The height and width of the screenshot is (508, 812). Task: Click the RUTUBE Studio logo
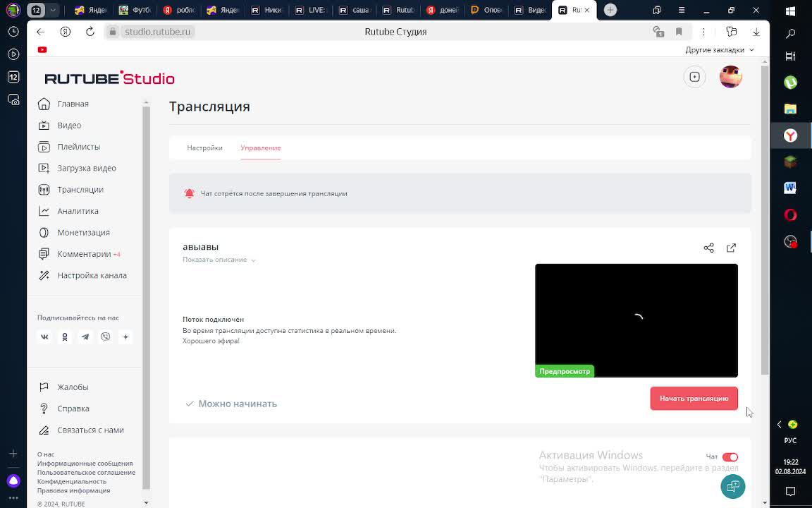110,78
